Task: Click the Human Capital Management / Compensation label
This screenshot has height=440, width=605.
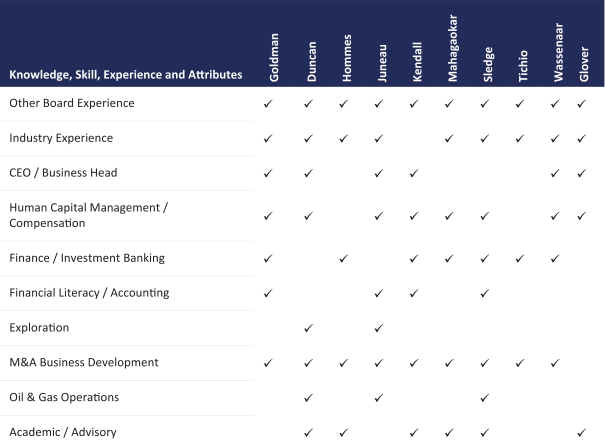Action: point(88,215)
